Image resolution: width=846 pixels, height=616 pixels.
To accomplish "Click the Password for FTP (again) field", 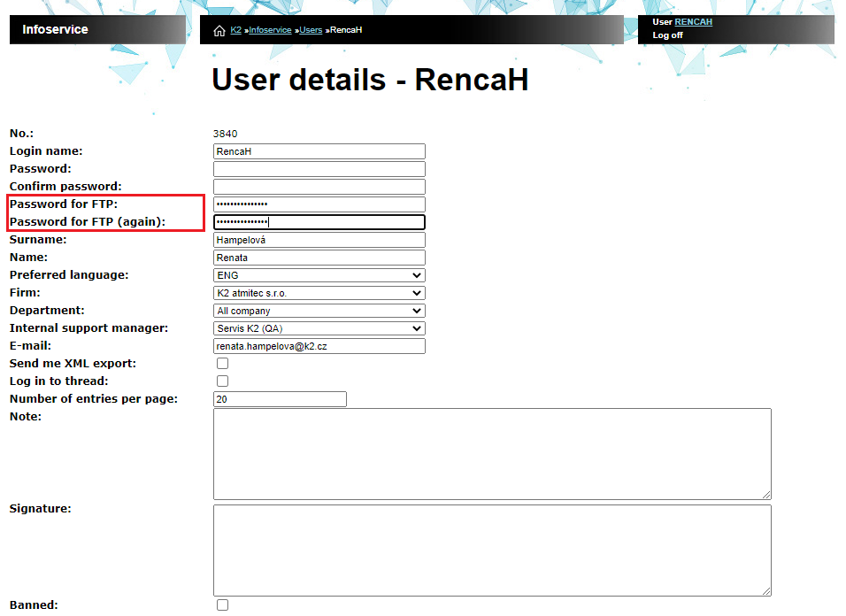I will (x=319, y=222).
